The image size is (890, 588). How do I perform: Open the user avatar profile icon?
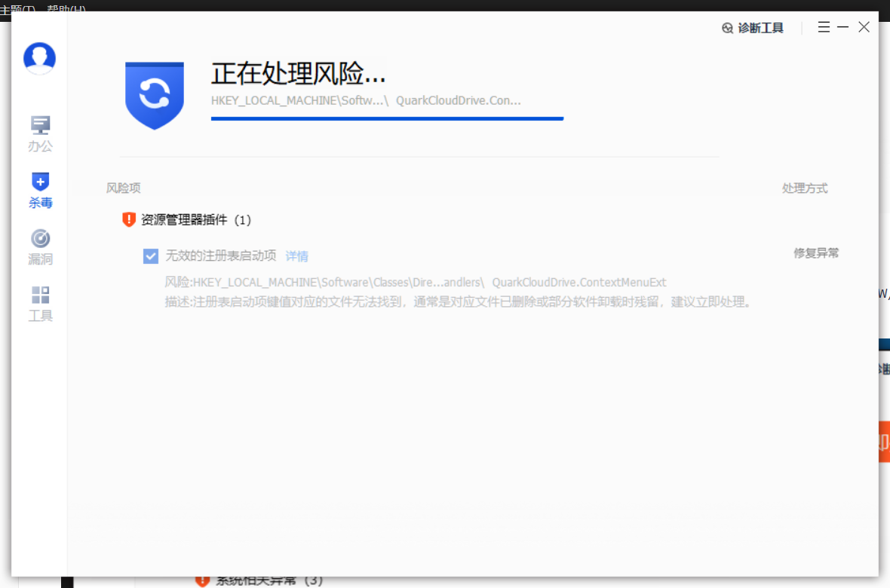(x=39, y=58)
